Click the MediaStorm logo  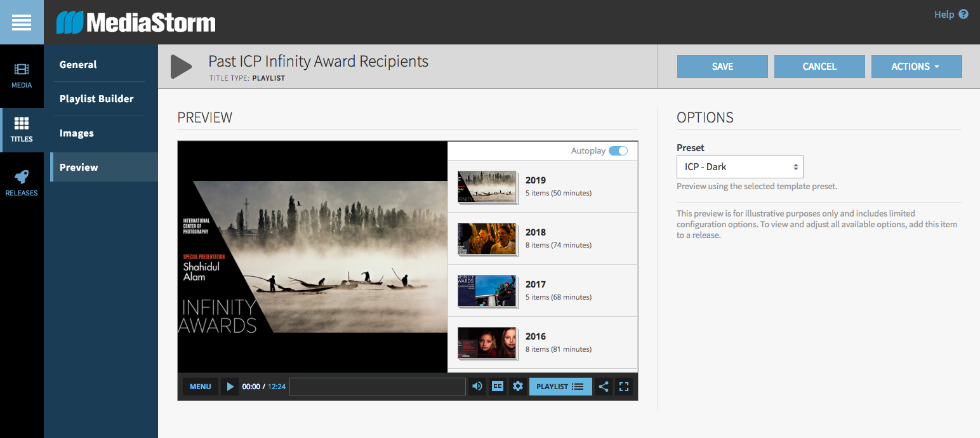pyautogui.click(x=135, y=20)
